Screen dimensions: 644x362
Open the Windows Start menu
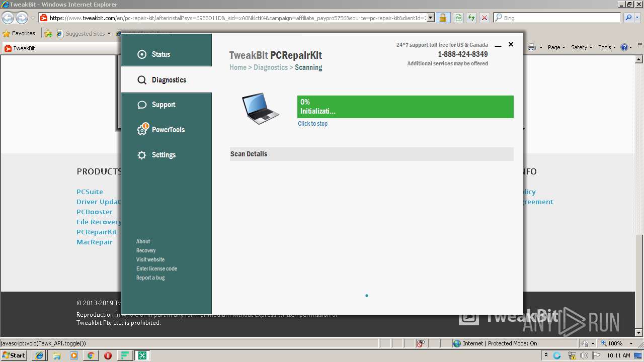pos(14,355)
